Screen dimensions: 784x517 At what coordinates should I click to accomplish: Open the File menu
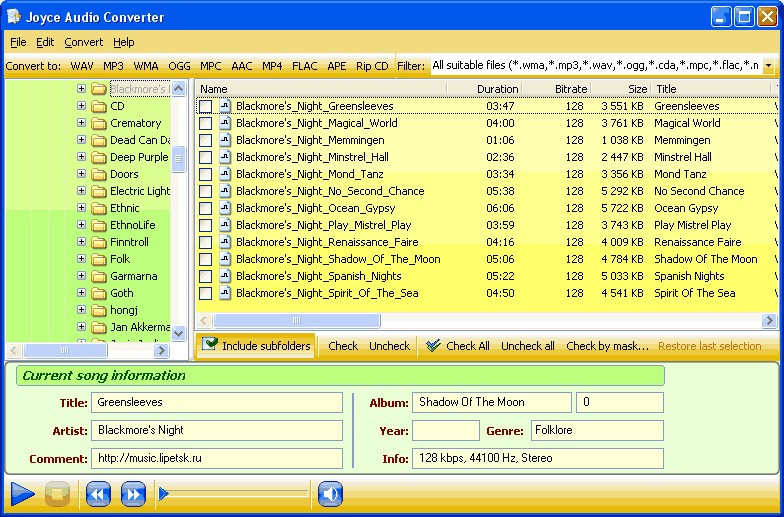click(18, 42)
